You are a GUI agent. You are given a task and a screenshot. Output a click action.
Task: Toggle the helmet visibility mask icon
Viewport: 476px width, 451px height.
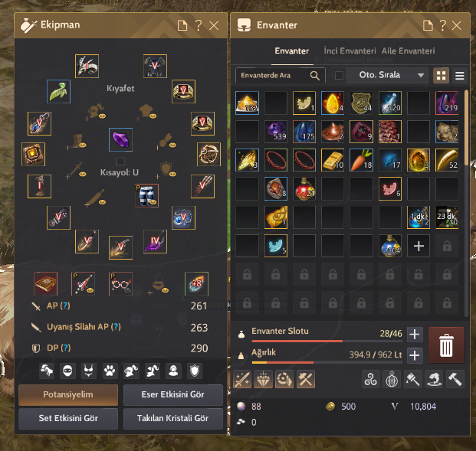tap(67, 371)
